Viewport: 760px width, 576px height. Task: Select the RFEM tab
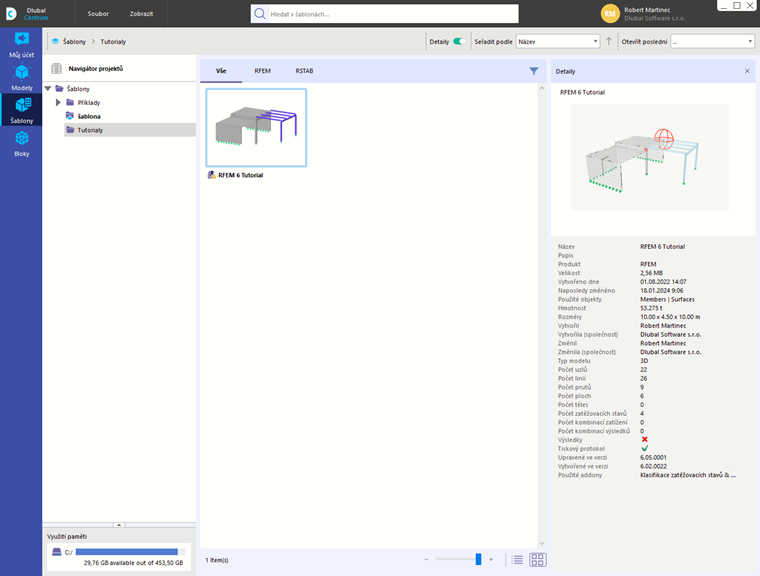tap(262, 71)
